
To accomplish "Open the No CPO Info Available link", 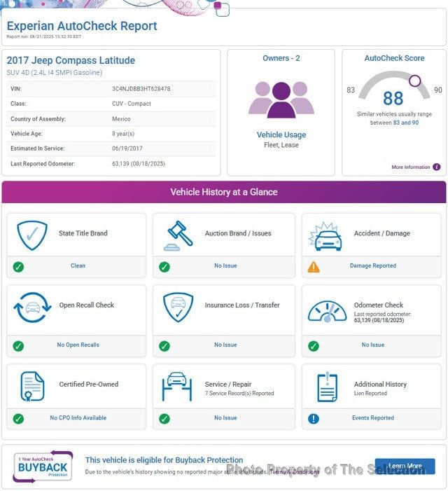I will 78,417.
